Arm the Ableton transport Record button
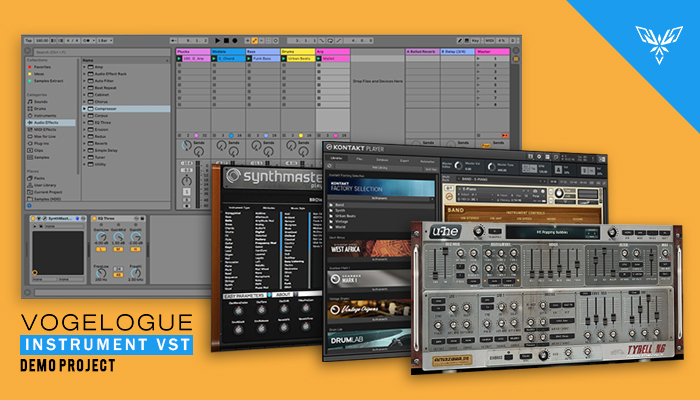The height and width of the screenshot is (400, 700). pyautogui.click(x=234, y=41)
